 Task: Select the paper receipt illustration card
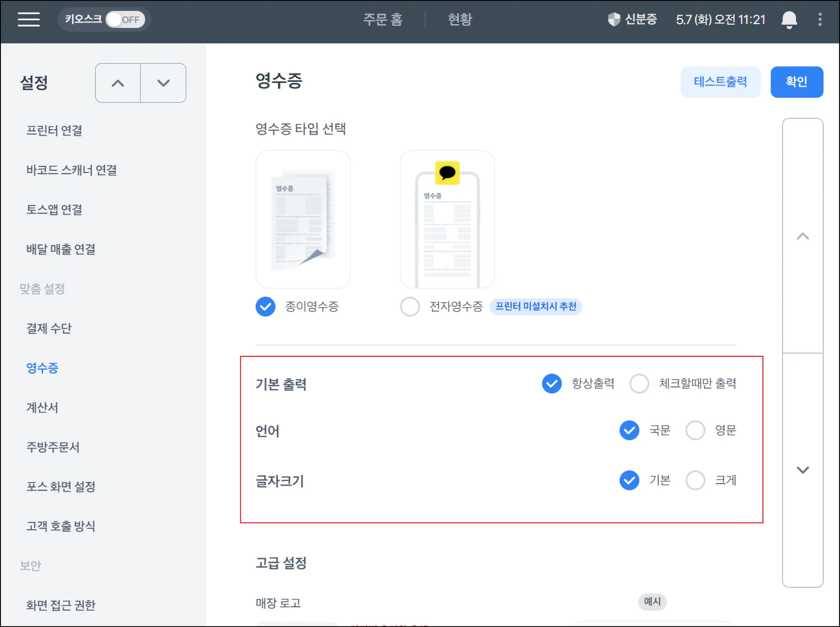coord(303,219)
